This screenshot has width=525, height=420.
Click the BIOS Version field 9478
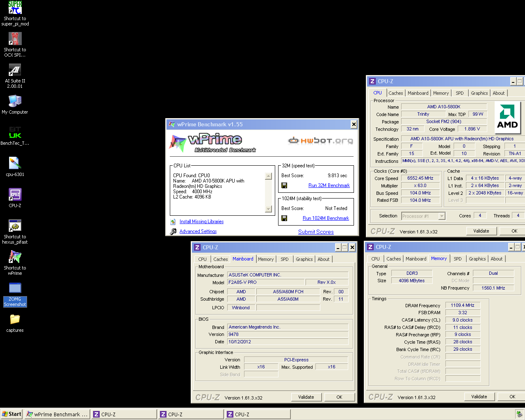[x=288, y=335]
